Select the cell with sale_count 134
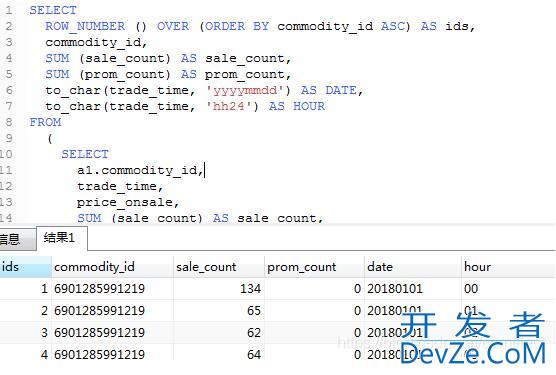This screenshot has width=556, height=375. click(x=219, y=289)
